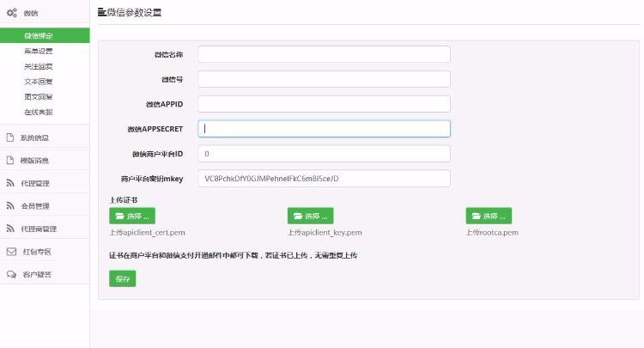Choose file for apiclient_key.pem upload
The image size is (644, 348).
[x=310, y=216]
